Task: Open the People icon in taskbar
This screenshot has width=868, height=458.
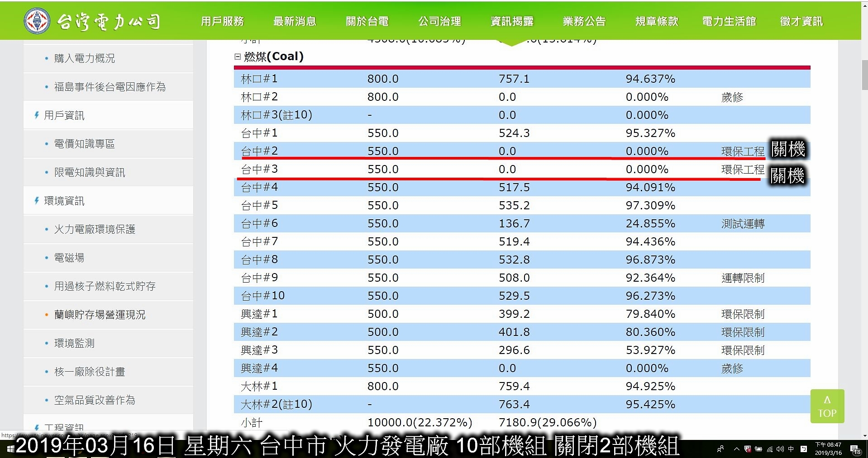Action: pyautogui.click(x=720, y=449)
